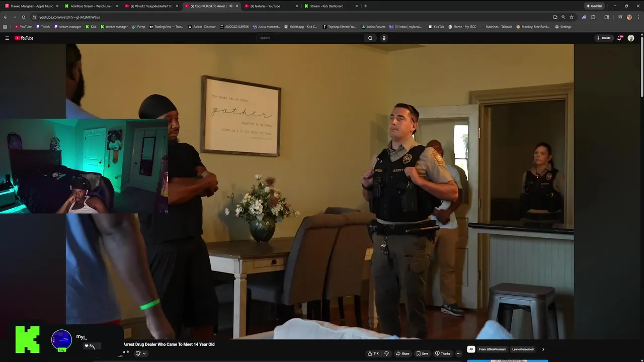Click the install app icon in address bar
Image resolution: width=644 pixels, height=362 pixels.
click(555, 17)
